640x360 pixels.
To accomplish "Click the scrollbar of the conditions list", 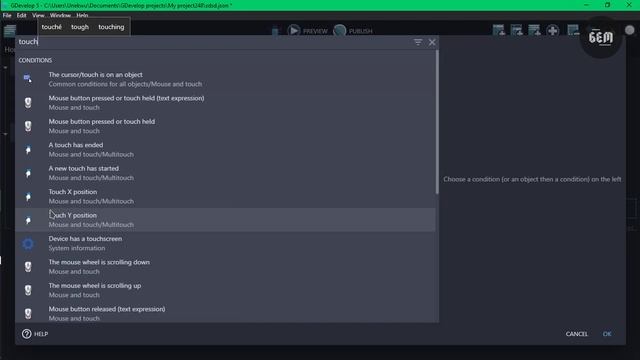I will pyautogui.click(x=437, y=122).
